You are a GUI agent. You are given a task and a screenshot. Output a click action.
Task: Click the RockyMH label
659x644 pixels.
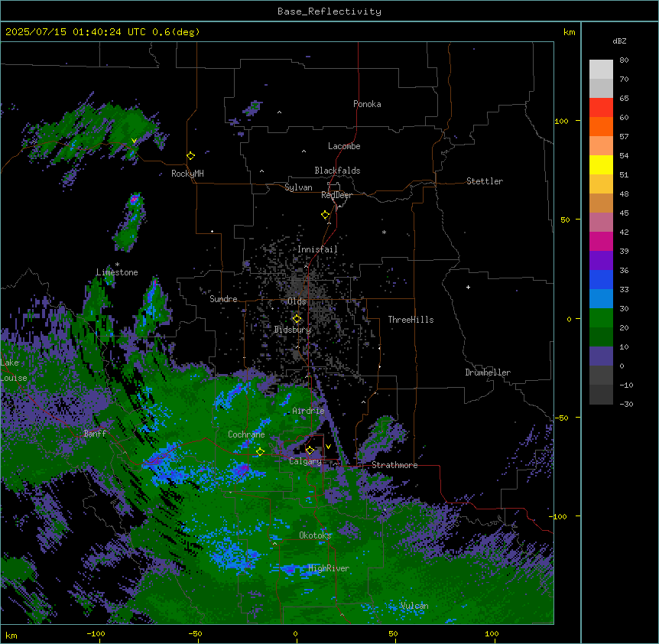click(x=187, y=174)
